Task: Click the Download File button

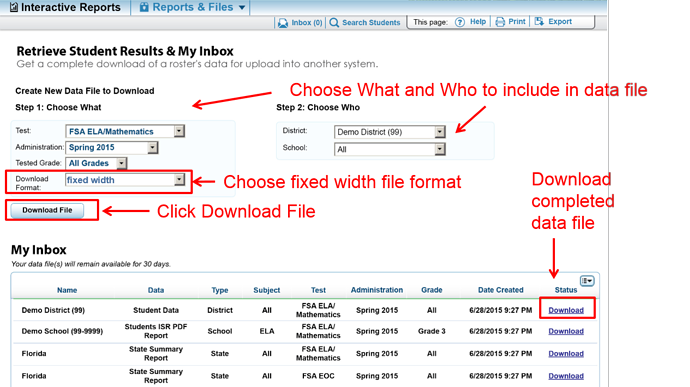Action: [47, 210]
